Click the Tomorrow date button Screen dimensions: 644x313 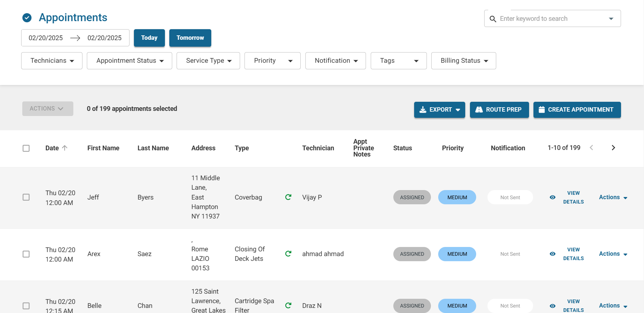pyautogui.click(x=190, y=38)
